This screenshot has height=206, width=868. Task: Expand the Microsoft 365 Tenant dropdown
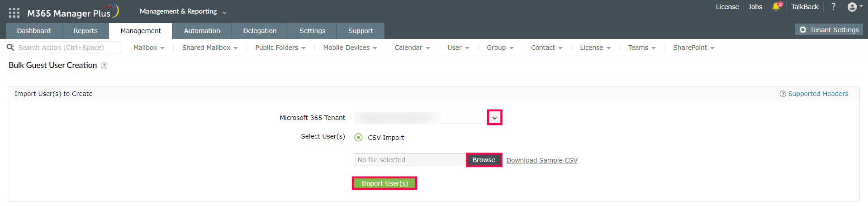pos(494,118)
